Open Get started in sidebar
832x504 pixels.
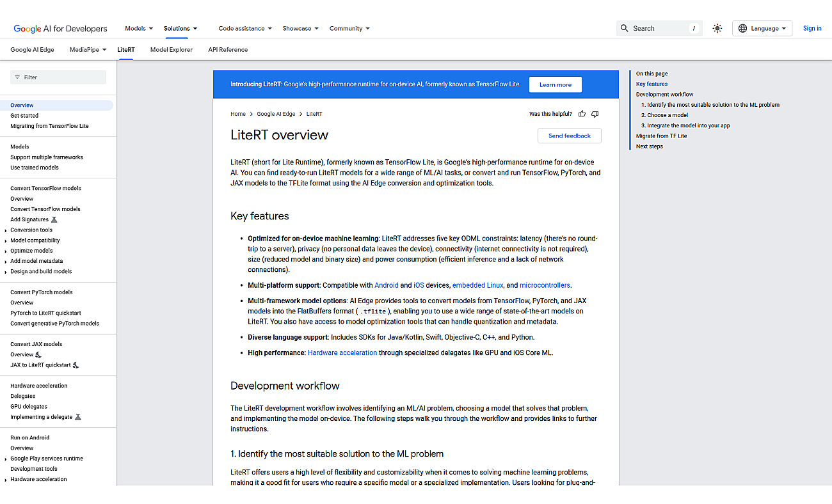[24, 116]
